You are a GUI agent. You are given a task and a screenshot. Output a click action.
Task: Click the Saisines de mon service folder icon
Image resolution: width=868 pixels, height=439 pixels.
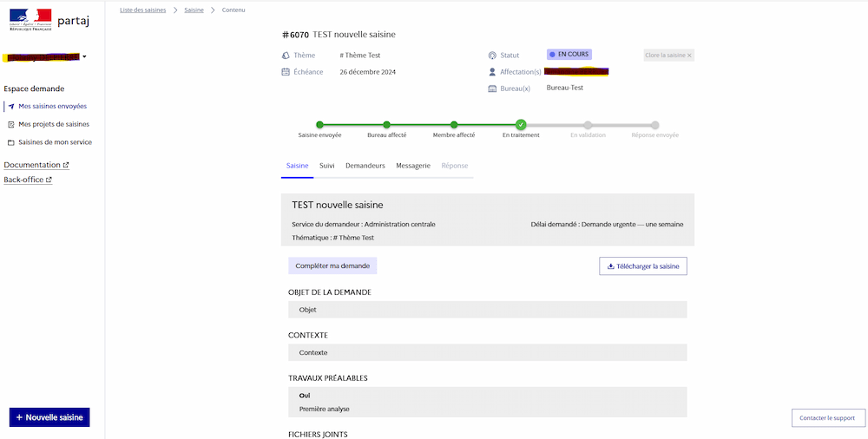pyautogui.click(x=11, y=142)
